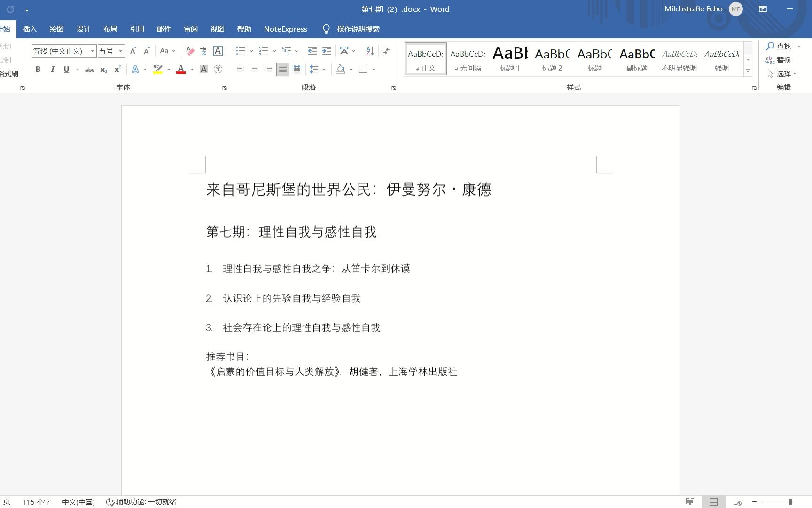
Task: Open the font name dropdown
Action: [x=92, y=51]
